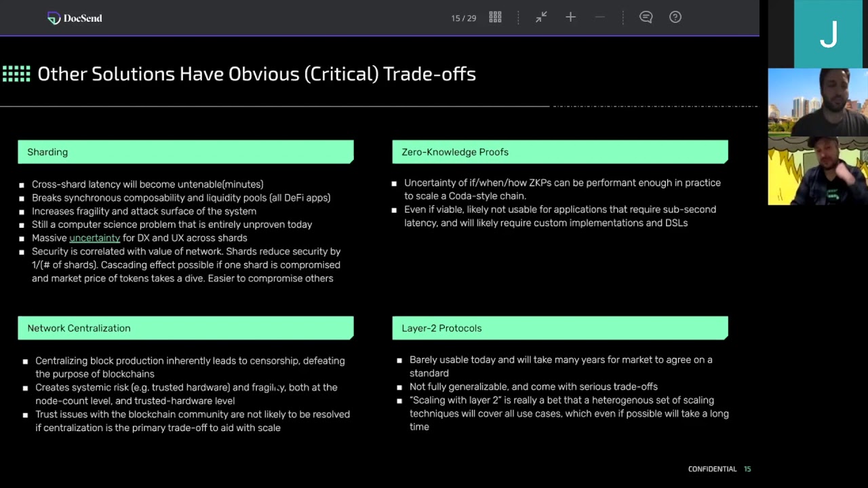This screenshot has width=868, height=488.
Task: Click 'Breaks synchronous composability' bullet
Action: point(181,198)
